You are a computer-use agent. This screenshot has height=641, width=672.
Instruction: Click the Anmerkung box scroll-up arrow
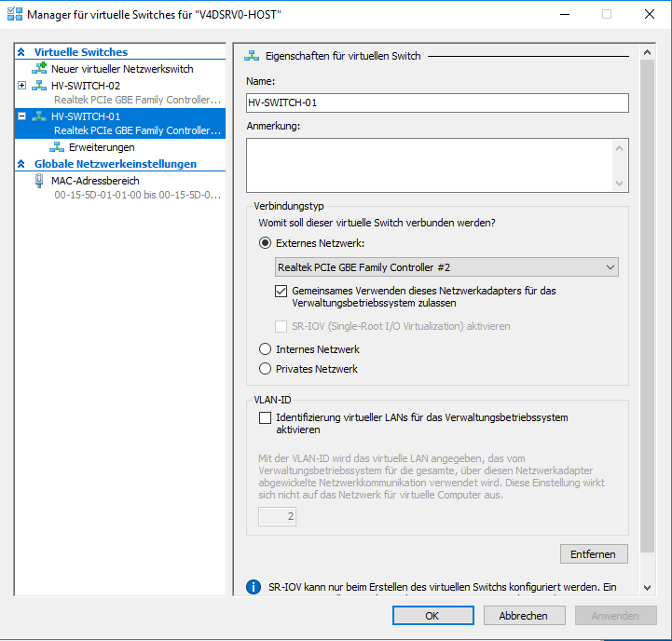619,148
